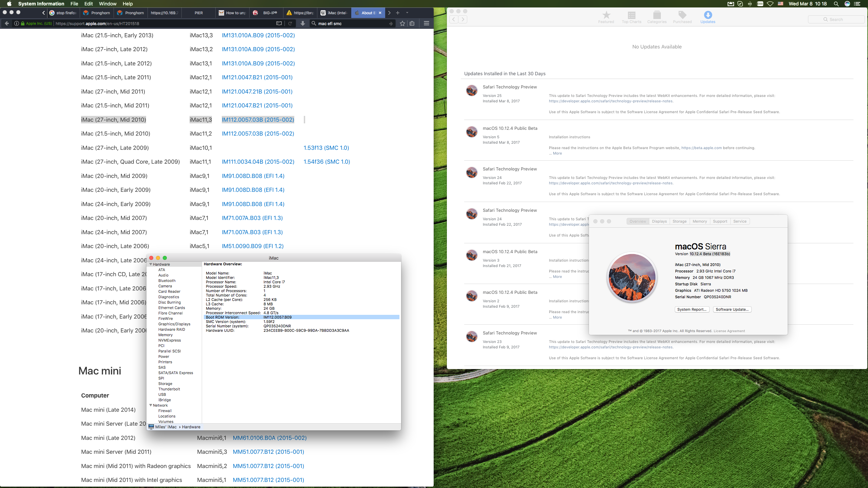Switch to Storage tab in About This Mac
This screenshot has height=488, width=868.
click(679, 221)
